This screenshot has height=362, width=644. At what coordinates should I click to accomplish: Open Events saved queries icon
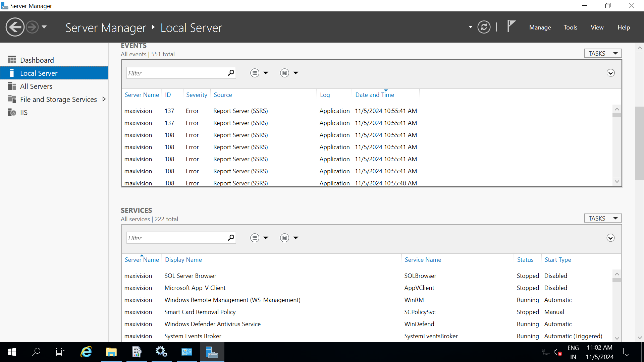(284, 73)
